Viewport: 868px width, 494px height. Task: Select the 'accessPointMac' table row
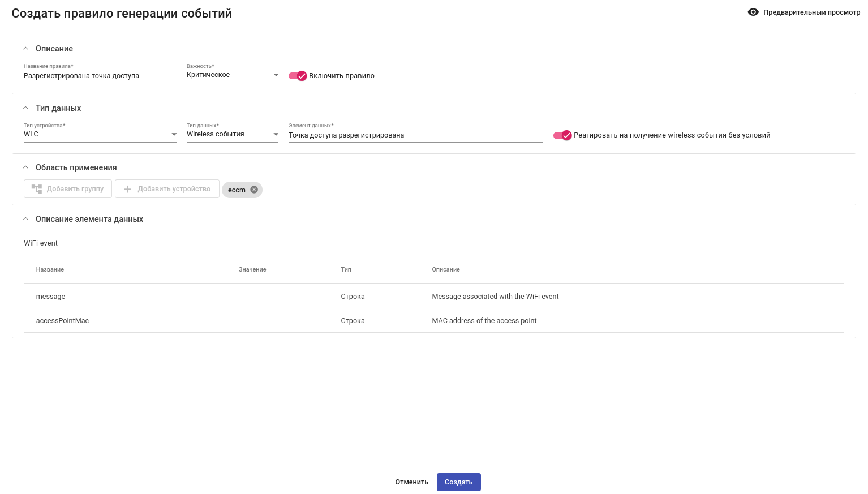click(433, 321)
